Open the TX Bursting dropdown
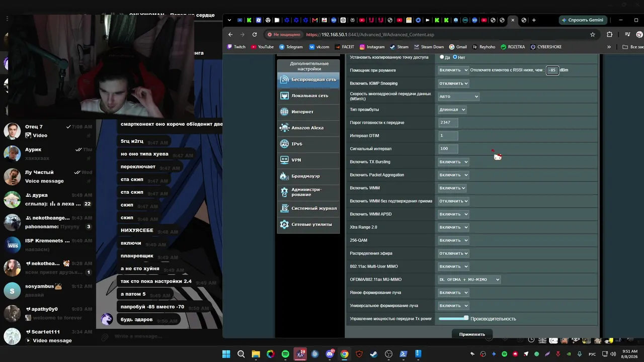This screenshot has height=362, width=644. pyautogui.click(x=453, y=162)
